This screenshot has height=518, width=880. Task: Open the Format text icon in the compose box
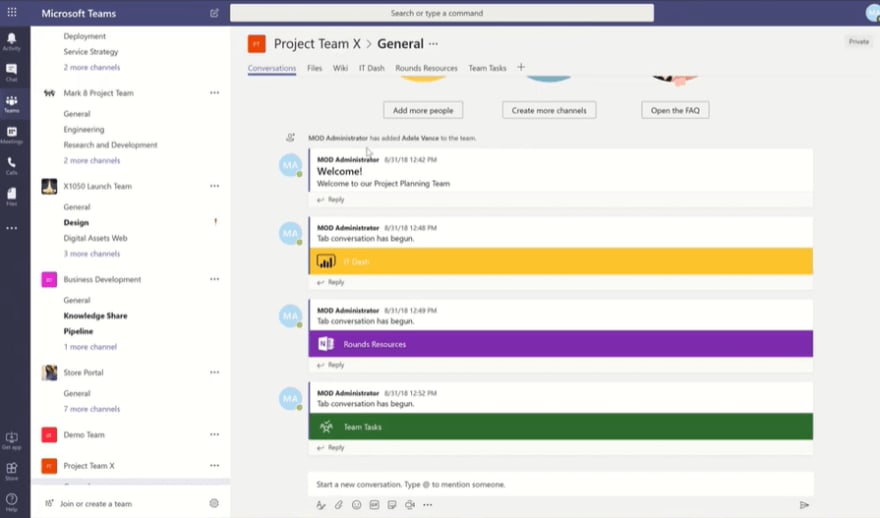(320, 505)
